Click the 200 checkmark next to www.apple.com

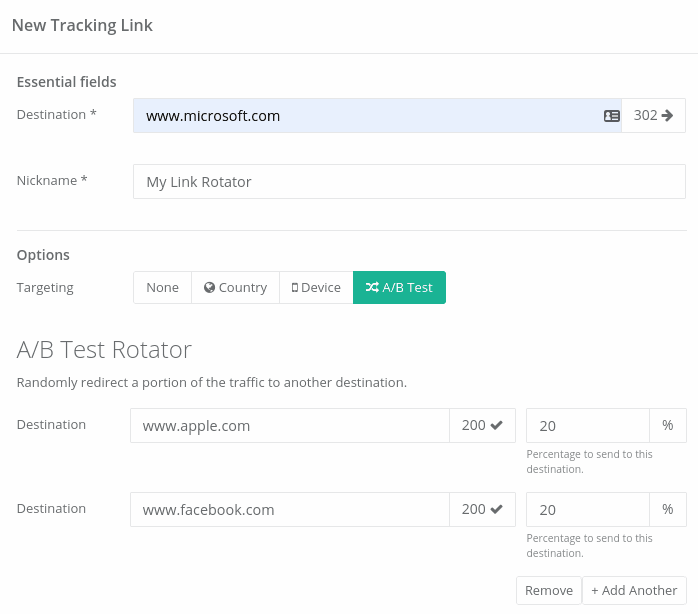(x=482, y=426)
